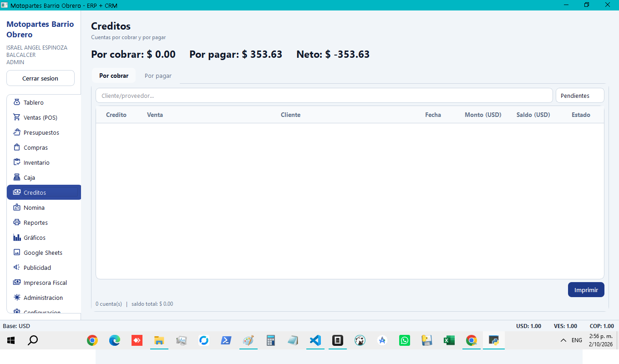Open the Tablero dashboard icon
Viewport: 619px width, 364px height.
(x=17, y=102)
